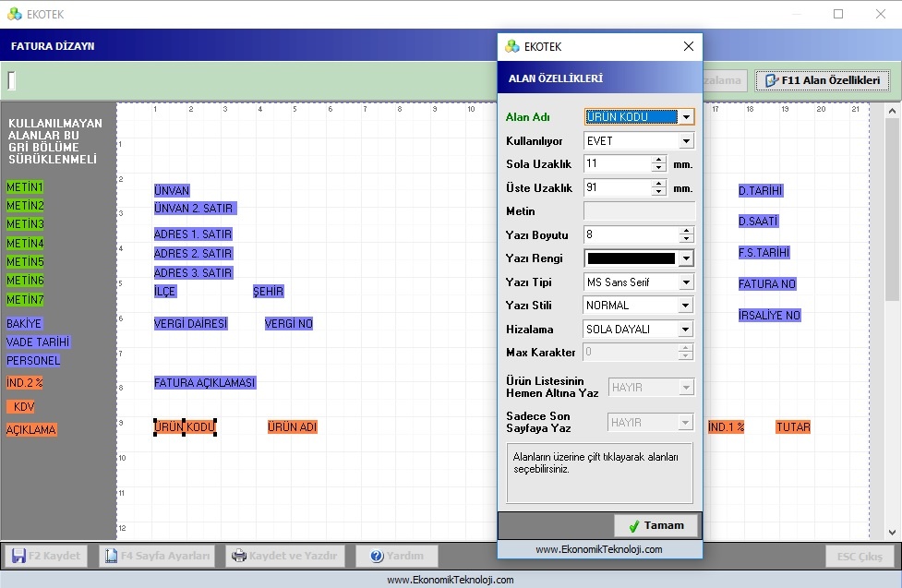Click the ESC Çıkış button
This screenshot has width=902, height=588.
tap(860, 557)
